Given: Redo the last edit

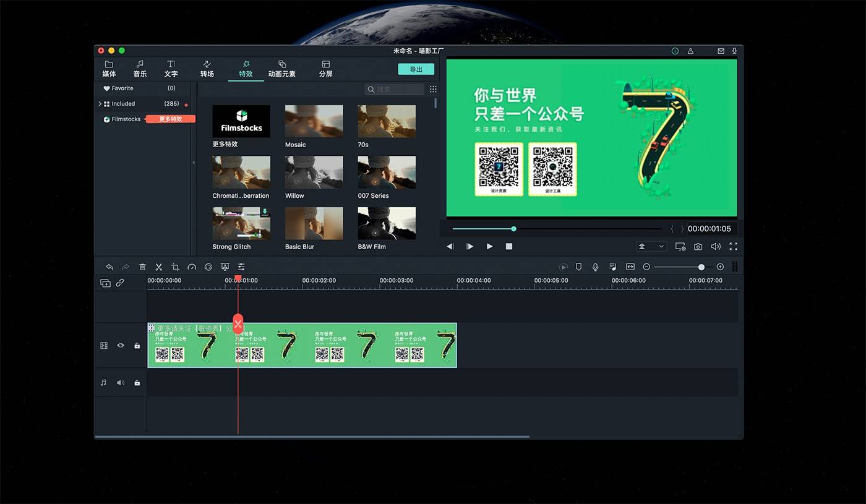Looking at the screenshot, I should 126,267.
